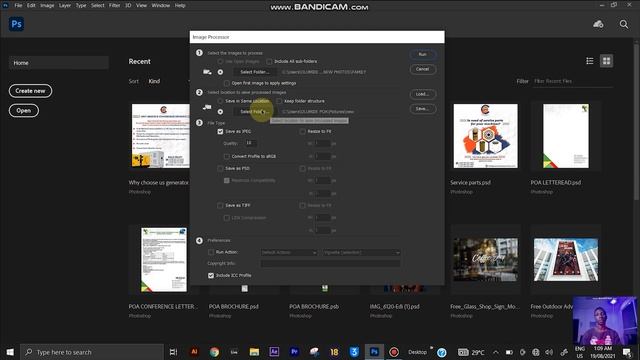Click the JPEG Quality value field

pos(250,143)
